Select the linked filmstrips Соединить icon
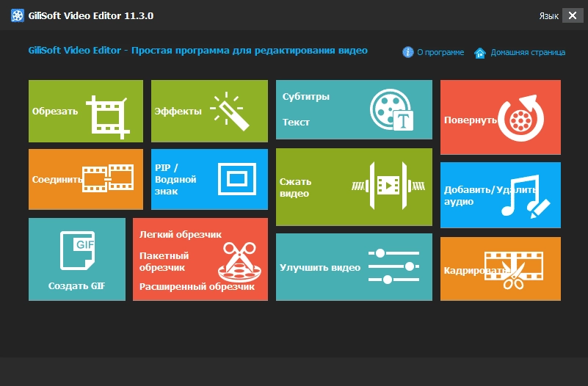 pyautogui.click(x=108, y=178)
